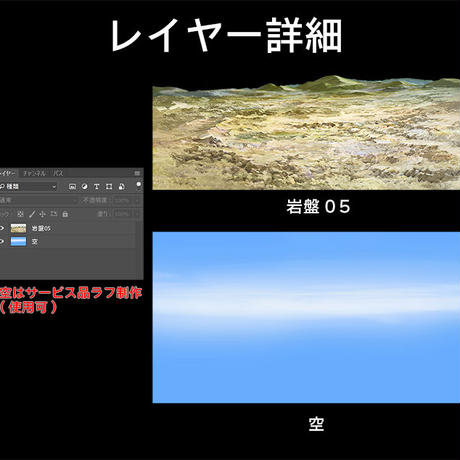Open the 種類 filter type dropdown
The image size is (460, 460).
pos(28,187)
